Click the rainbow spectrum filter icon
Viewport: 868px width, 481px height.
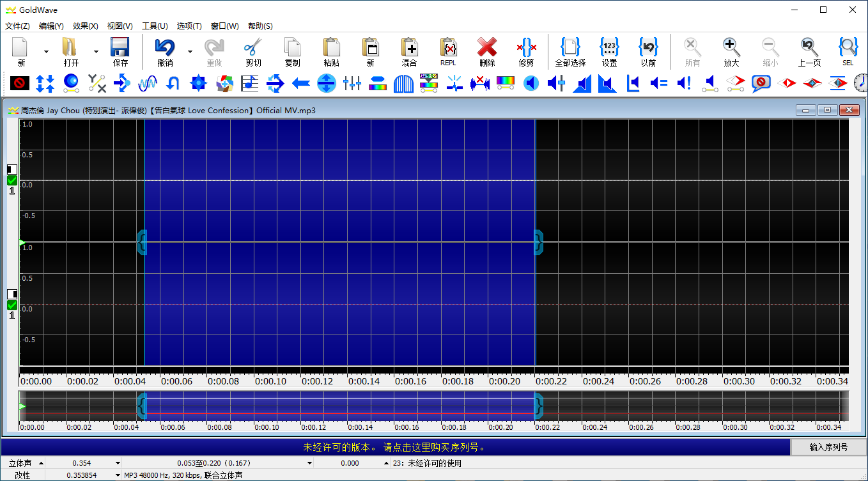[x=506, y=83]
